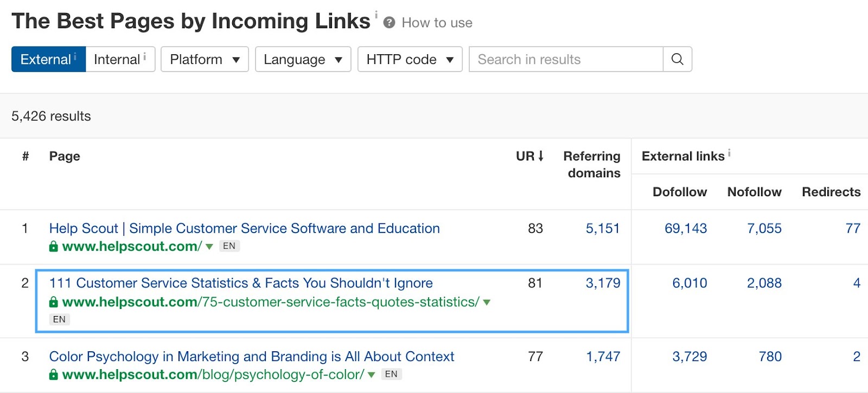Click the green lock icon for www.helpscout.com/
Image resolution: width=868 pixels, height=393 pixels.
53,247
